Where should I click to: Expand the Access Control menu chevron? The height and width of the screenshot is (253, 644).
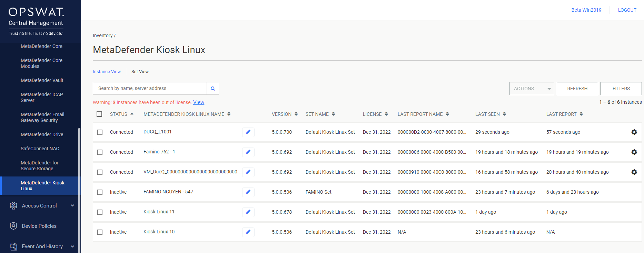(x=72, y=205)
